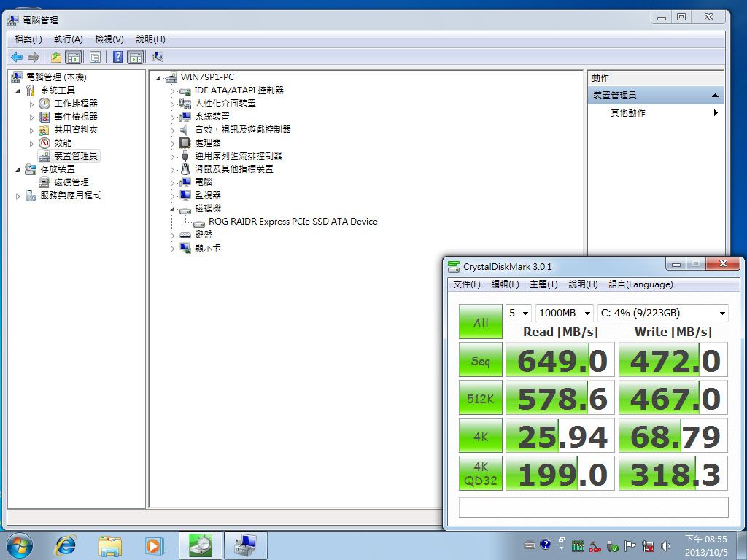Image resolution: width=747 pixels, height=560 pixels.
Task: Expand the 服務與應用程式 tree node
Action: pyautogui.click(x=18, y=195)
